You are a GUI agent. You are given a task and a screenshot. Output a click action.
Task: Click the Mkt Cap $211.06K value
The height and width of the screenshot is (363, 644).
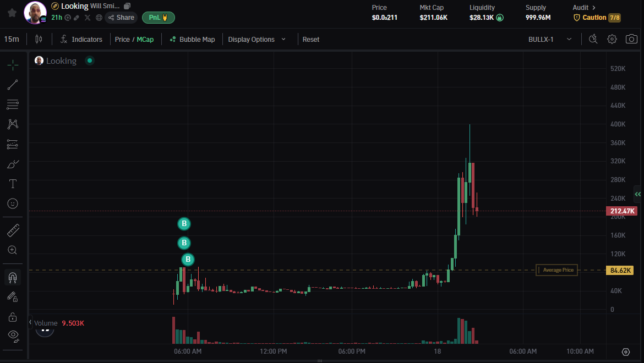[433, 18]
